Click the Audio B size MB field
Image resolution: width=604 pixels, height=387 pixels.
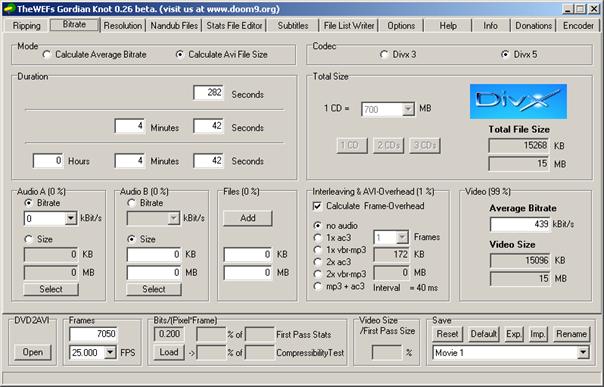[154, 273]
